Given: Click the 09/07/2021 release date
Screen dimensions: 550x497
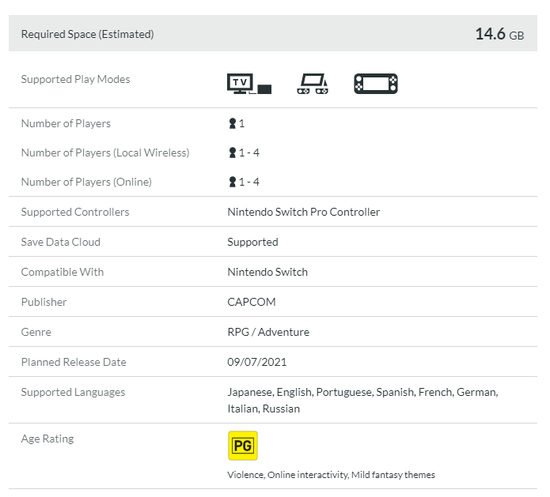Looking at the screenshot, I should pyautogui.click(x=257, y=362).
